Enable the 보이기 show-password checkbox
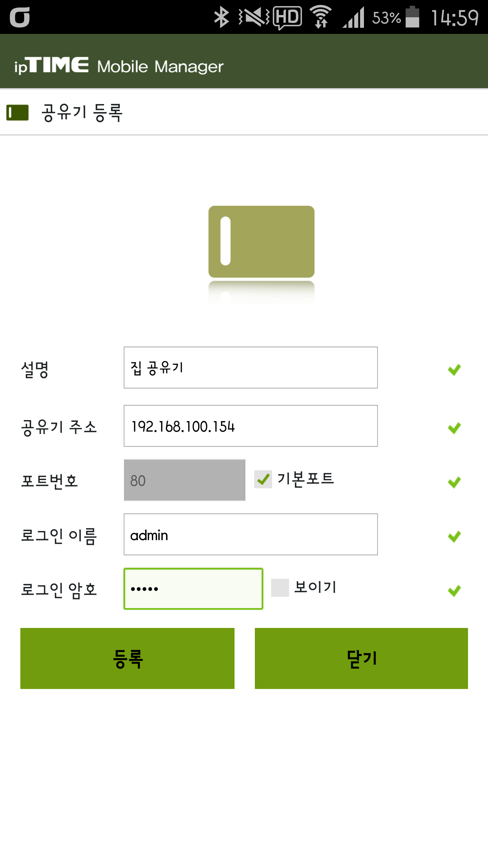488x868 pixels. 280,588
